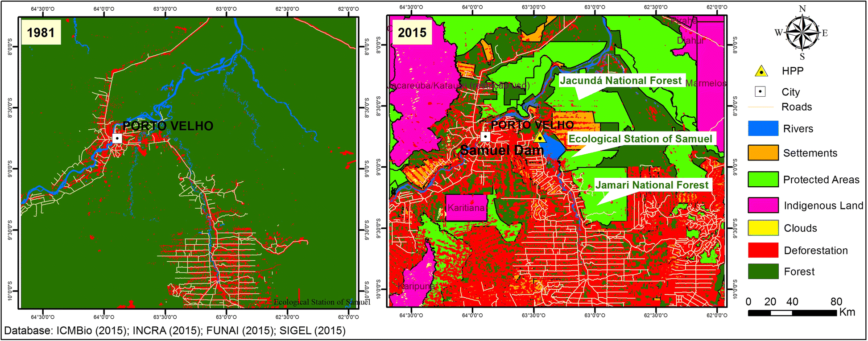
Task: Click the Samuel Dam HPP triangle on 2015 map
Action: click(540, 137)
